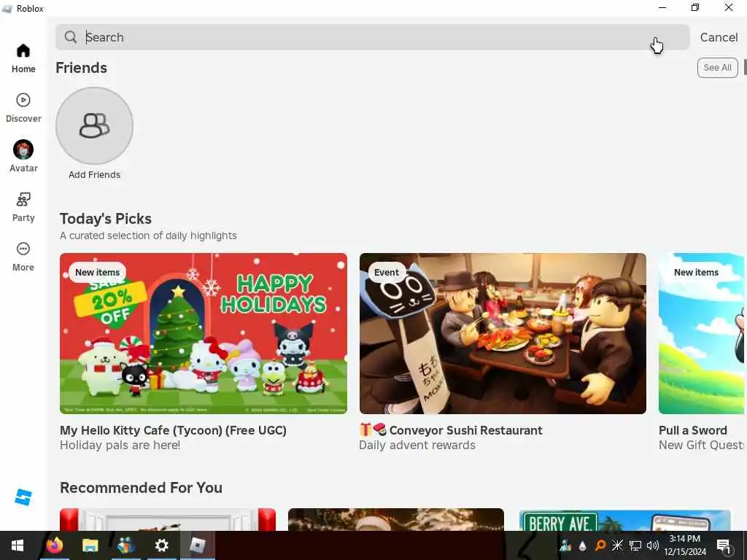
Task: Focus the Search input field
Action: coord(373,37)
